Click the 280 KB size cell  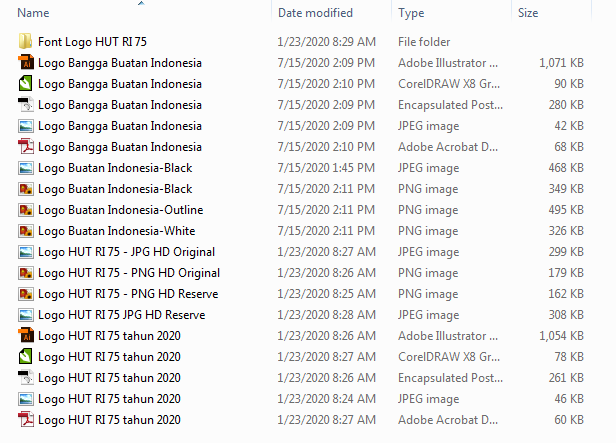tap(566, 104)
